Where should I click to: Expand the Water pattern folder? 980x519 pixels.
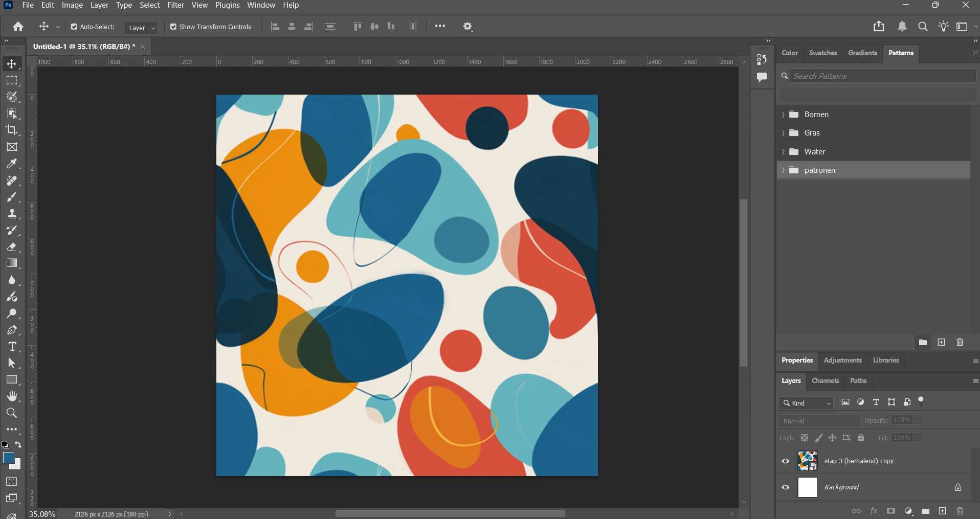[x=783, y=152]
